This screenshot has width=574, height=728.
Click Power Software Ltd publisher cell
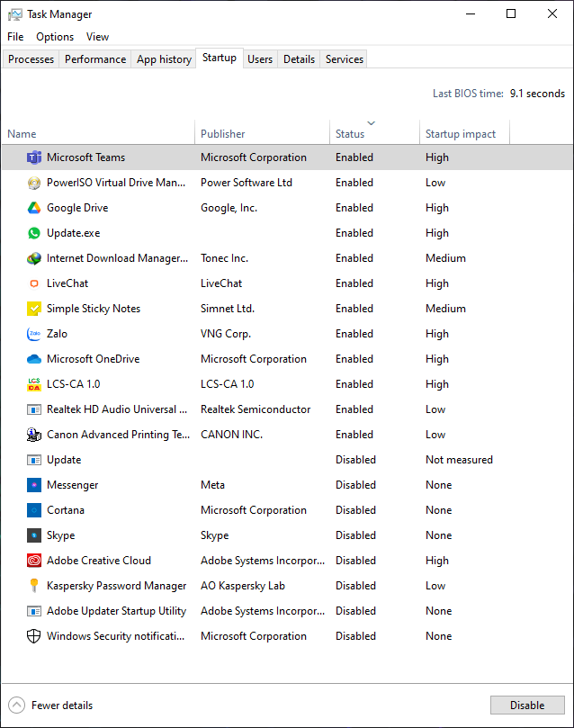[247, 183]
